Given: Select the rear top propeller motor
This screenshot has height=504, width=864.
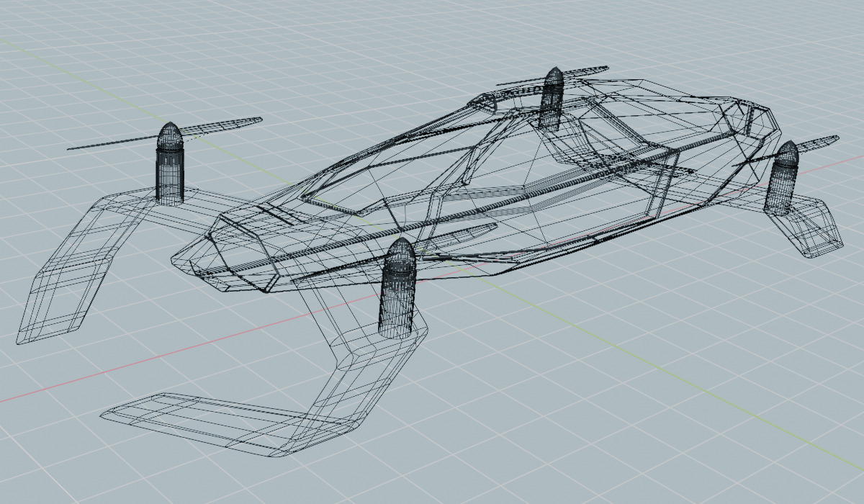Looking at the screenshot, I should 552,98.
